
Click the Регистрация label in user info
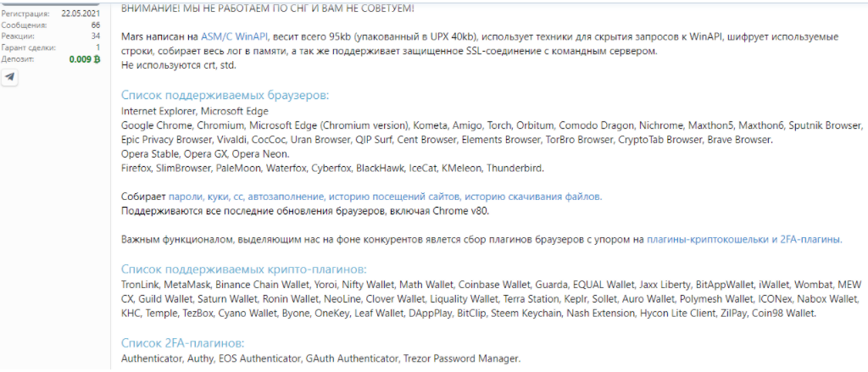click(25, 14)
